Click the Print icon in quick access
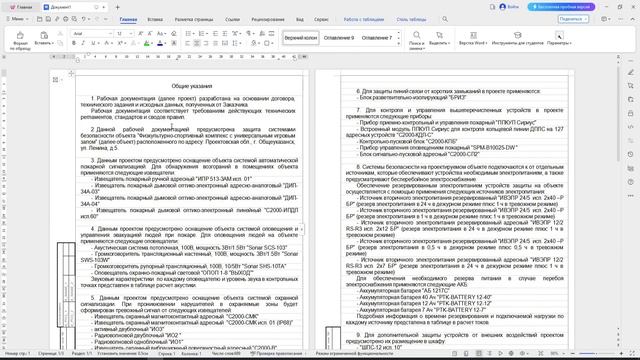Image resolution: width=640 pixels, height=360 pixels. point(65,19)
